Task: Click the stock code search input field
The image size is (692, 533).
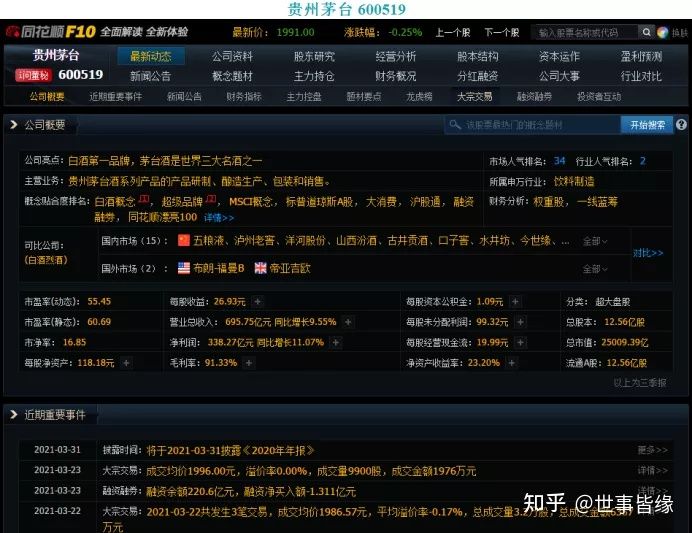Action: point(585,32)
